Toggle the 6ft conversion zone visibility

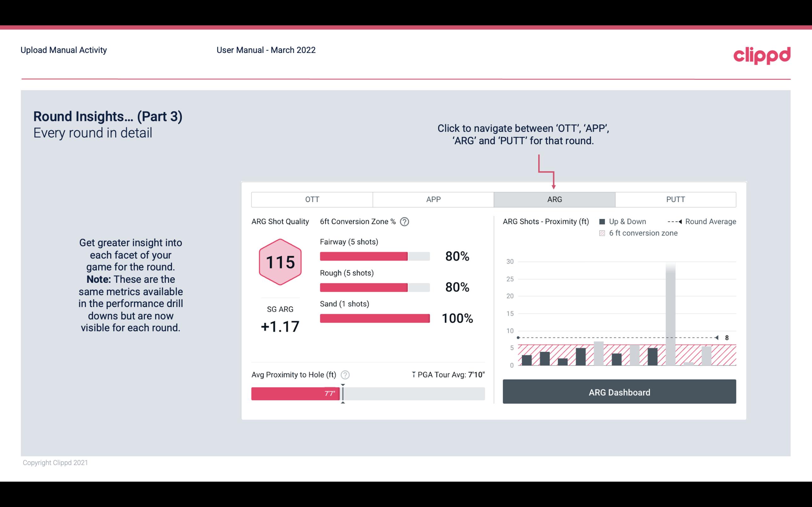click(x=603, y=233)
